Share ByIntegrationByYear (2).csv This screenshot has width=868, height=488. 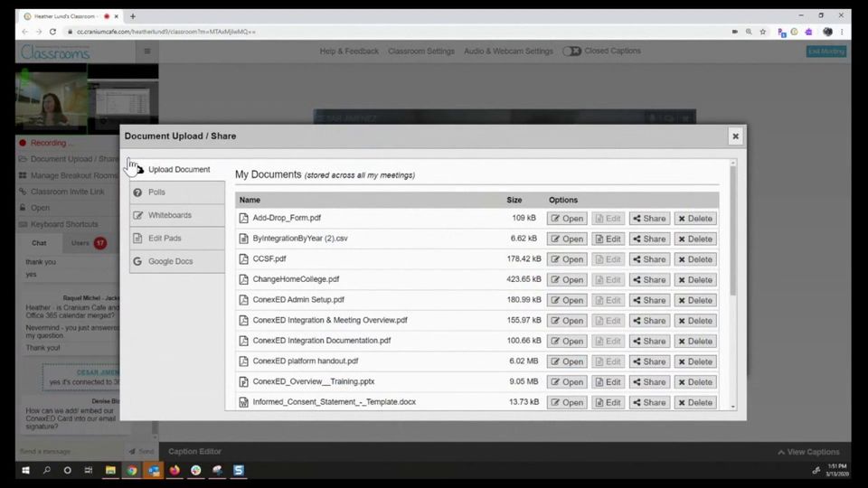click(x=649, y=239)
